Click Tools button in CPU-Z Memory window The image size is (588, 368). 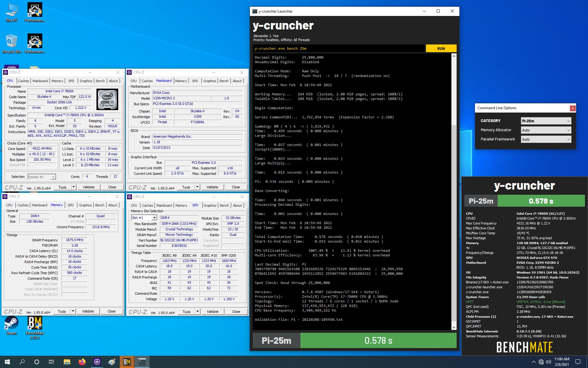62,311
